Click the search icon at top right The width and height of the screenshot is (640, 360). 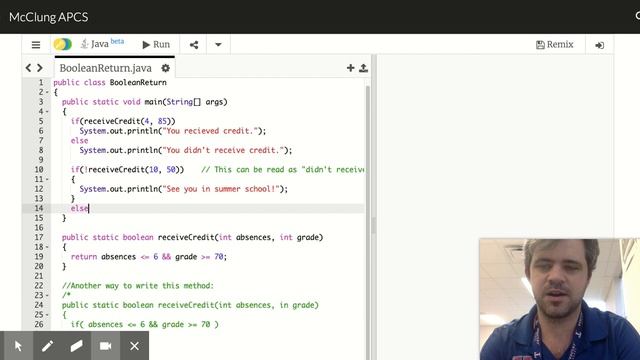tap(637, 16)
